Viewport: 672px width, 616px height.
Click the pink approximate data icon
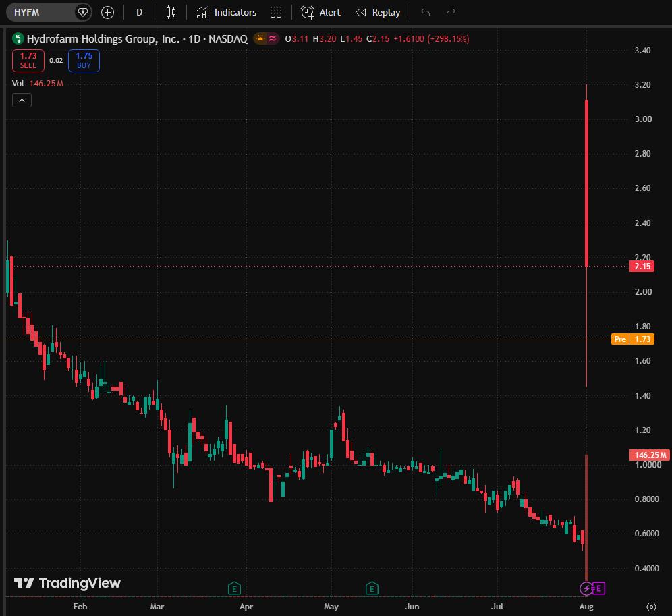pyautogui.click(x=273, y=39)
